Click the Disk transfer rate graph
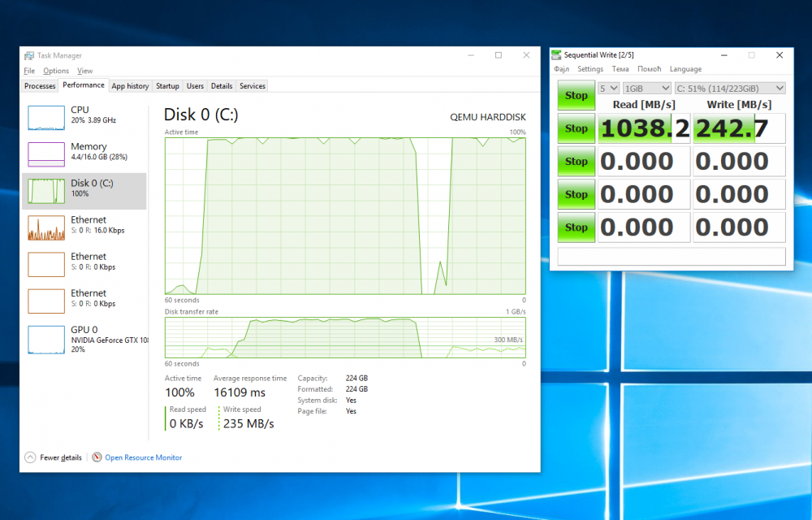Image resolution: width=812 pixels, height=520 pixels. pos(345,338)
